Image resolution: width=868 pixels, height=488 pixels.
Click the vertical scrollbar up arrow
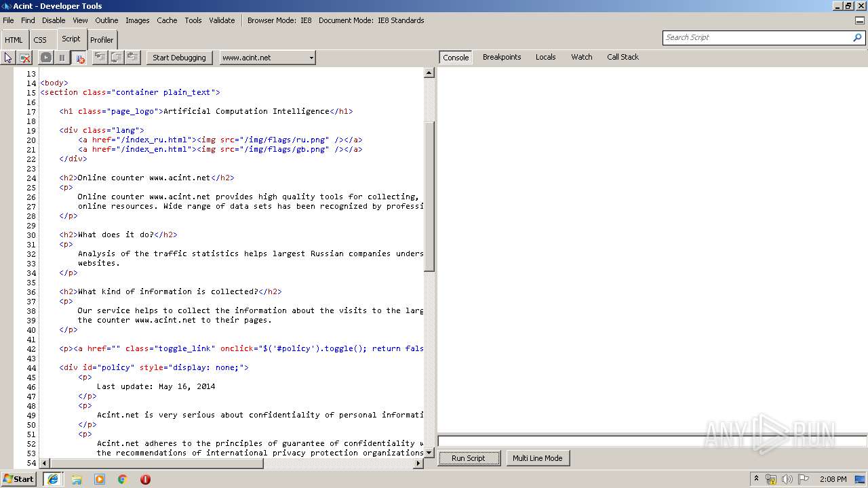429,73
